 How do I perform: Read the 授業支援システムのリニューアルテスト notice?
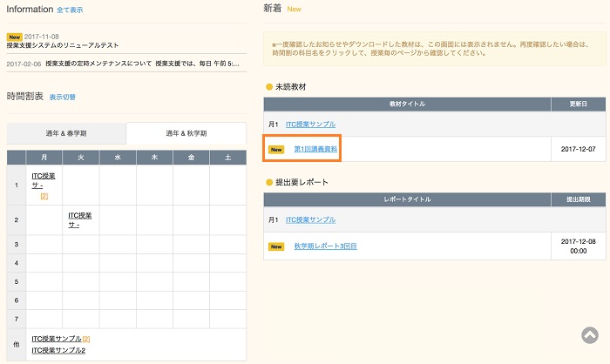coord(62,45)
